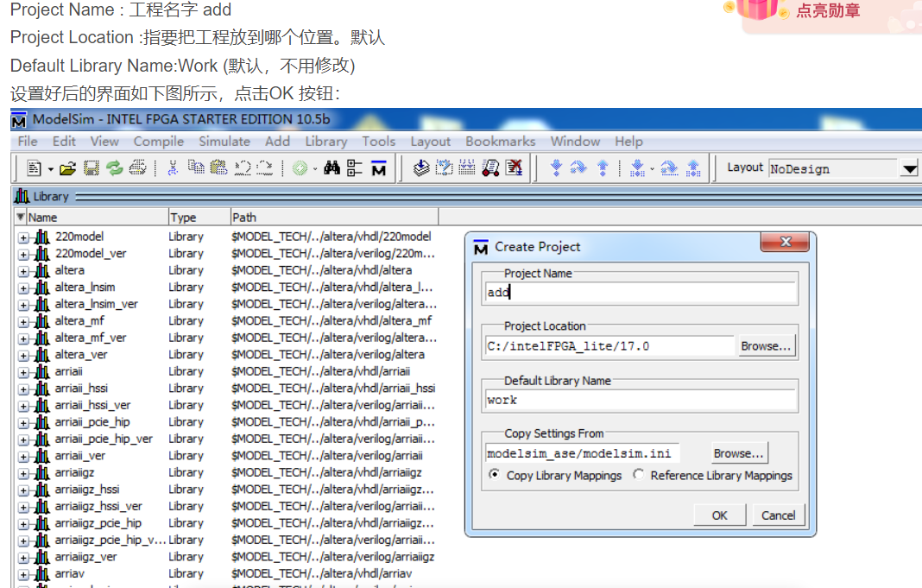The height and width of the screenshot is (588, 922).
Task: Open the Layout NoDesign dropdown
Action: (909, 169)
